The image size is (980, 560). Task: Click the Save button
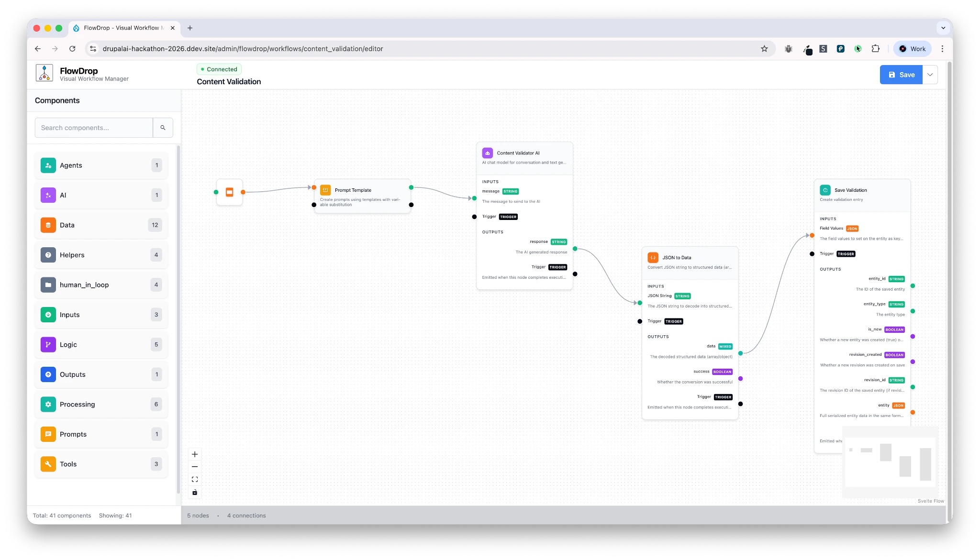point(901,74)
